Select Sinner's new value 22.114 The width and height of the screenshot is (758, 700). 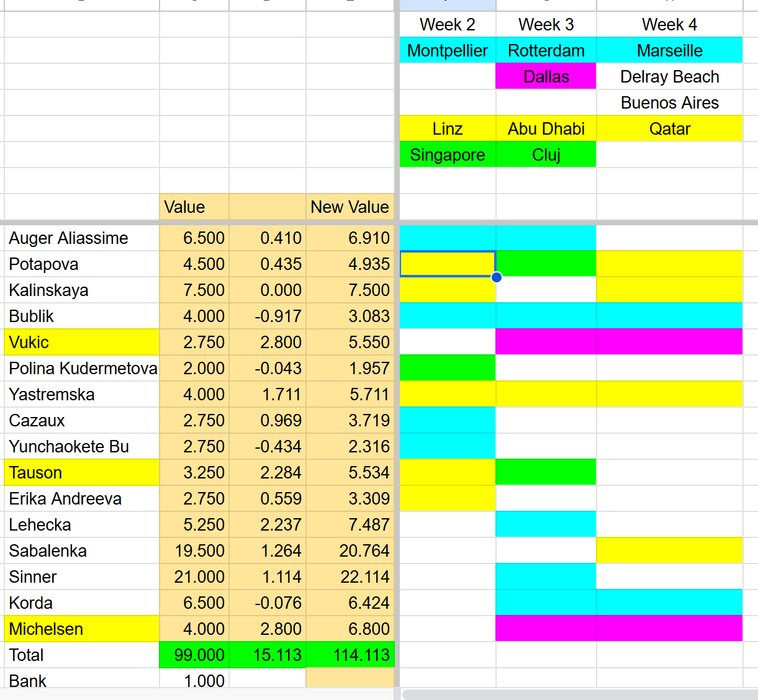click(350, 577)
